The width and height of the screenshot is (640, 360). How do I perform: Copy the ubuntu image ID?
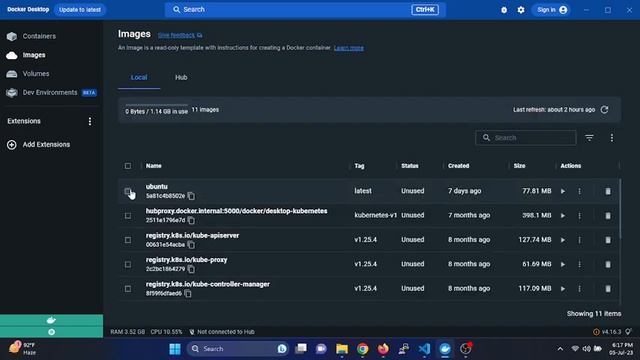click(x=191, y=196)
